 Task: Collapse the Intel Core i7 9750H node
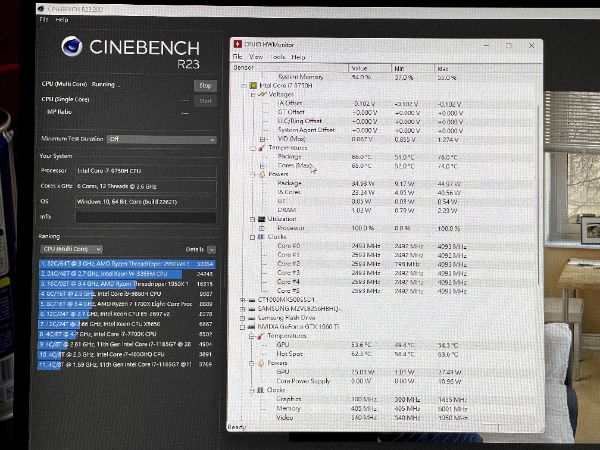tap(244, 86)
